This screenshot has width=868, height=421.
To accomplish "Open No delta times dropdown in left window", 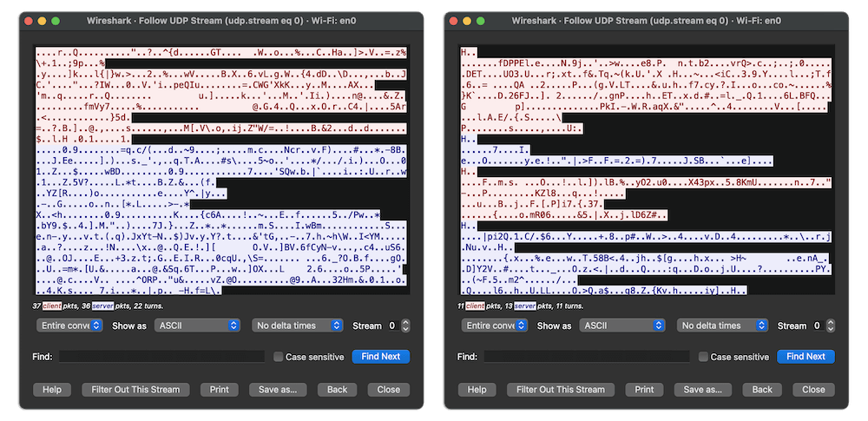I will point(298,326).
